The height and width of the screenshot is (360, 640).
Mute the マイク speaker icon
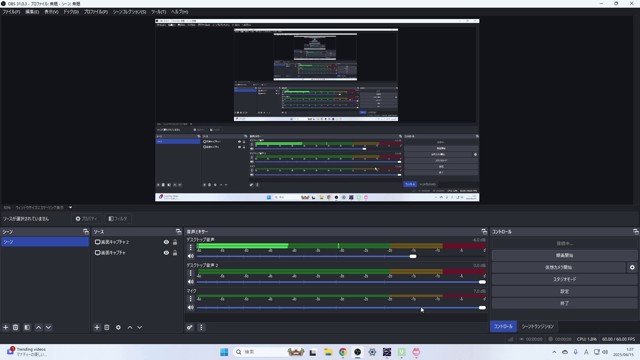coord(191,307)
